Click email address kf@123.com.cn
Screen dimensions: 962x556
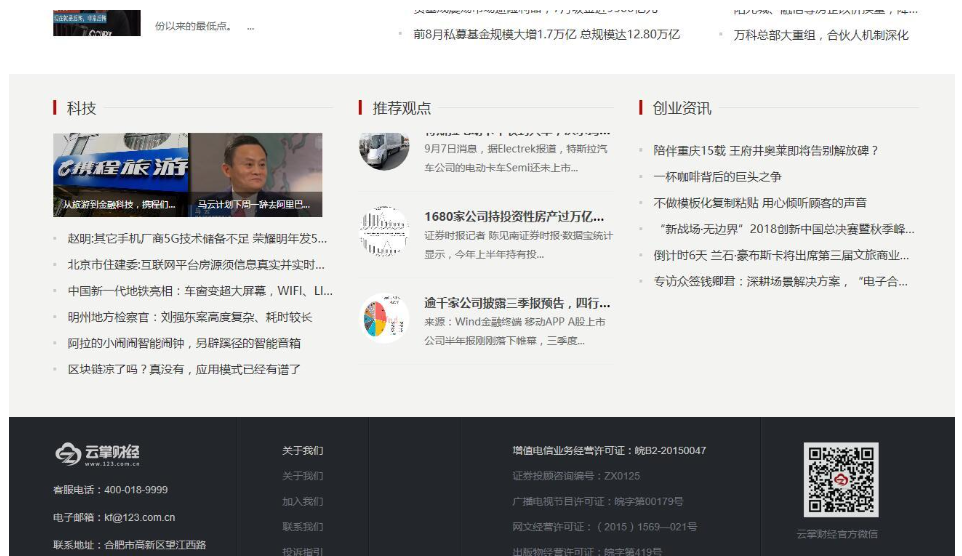coord(140,518)
